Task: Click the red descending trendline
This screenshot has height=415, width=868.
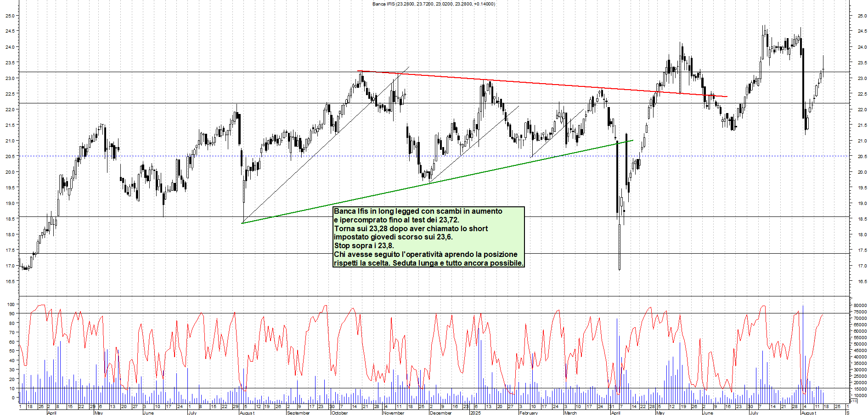Action: pos(542,84)
